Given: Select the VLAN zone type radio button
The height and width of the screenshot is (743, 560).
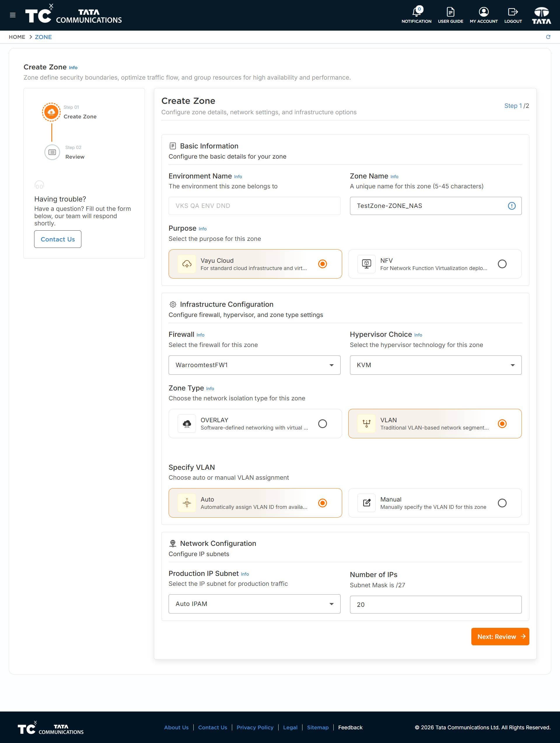Looking at the screenshot, I should click(x=502, y=424).
